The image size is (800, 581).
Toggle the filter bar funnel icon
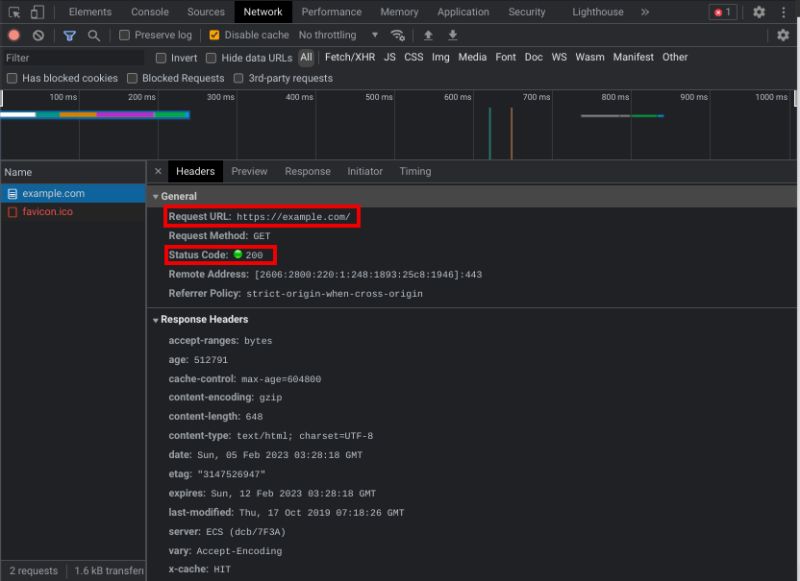point(70,35)
